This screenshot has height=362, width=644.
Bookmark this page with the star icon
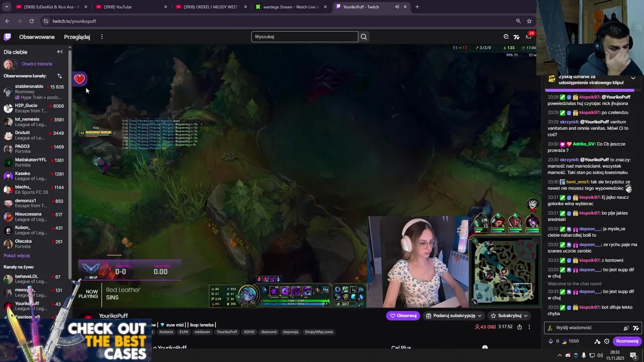coord(529,21)
